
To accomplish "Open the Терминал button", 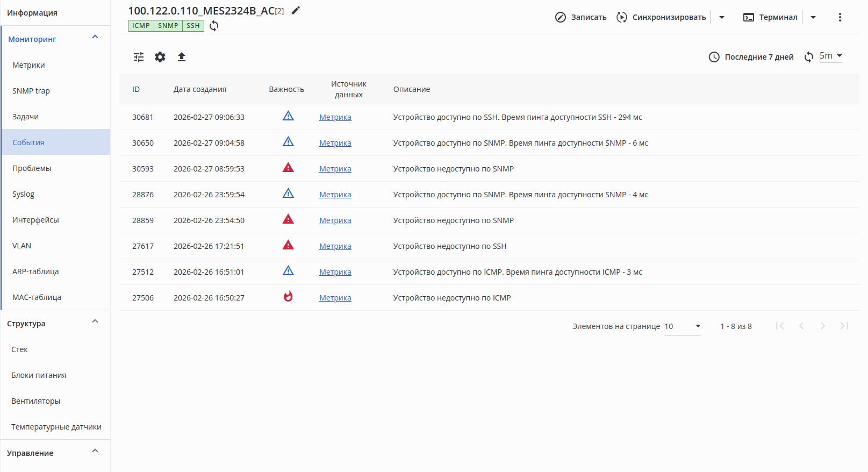I will click(771, 17).
